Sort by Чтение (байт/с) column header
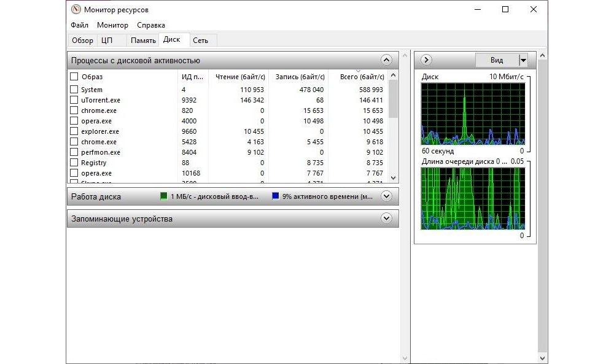 (x=239, y=77)
